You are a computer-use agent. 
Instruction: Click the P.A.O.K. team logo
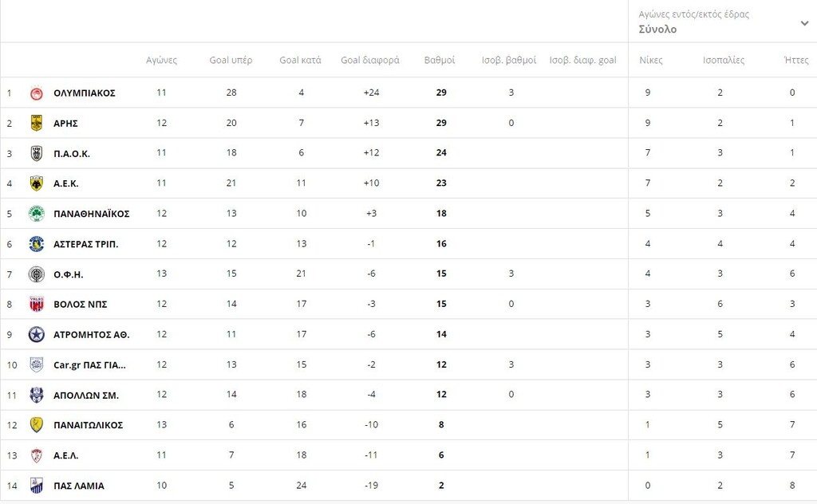click(36, 153)
